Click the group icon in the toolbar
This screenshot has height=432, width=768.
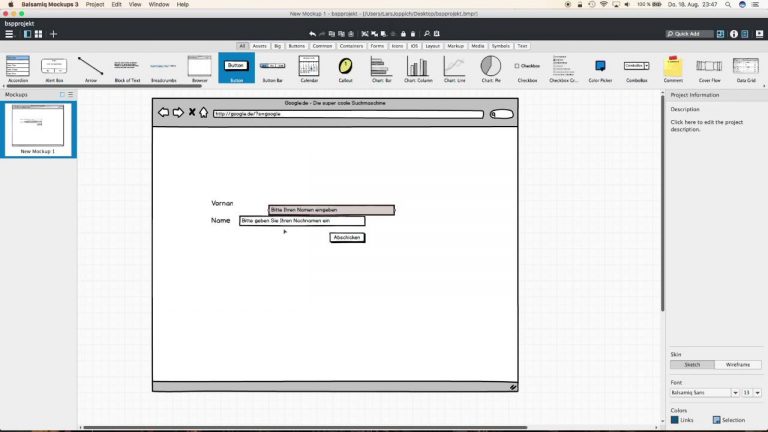tap(365, 34)
